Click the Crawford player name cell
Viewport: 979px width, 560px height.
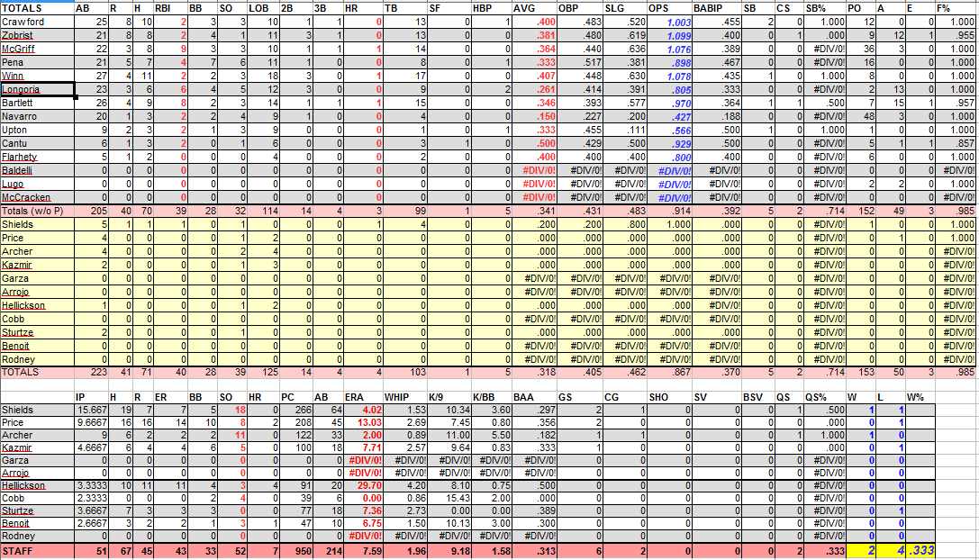pos(38,22)
